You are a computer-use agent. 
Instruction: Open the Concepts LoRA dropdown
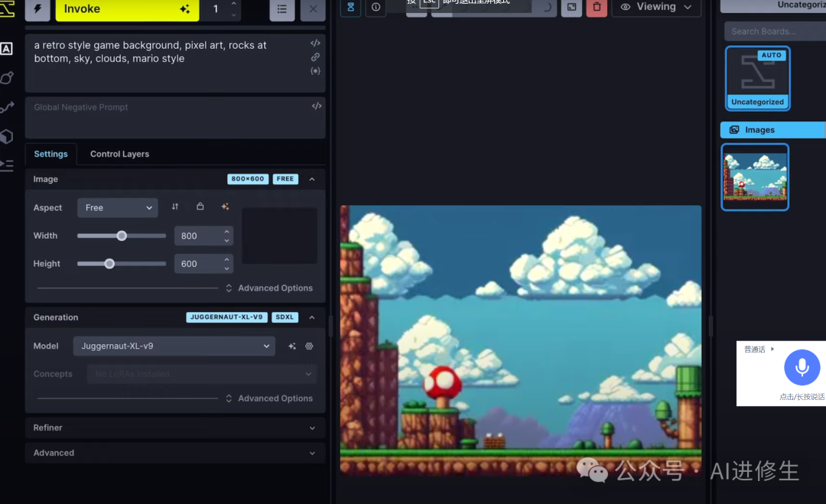(202, 374)
